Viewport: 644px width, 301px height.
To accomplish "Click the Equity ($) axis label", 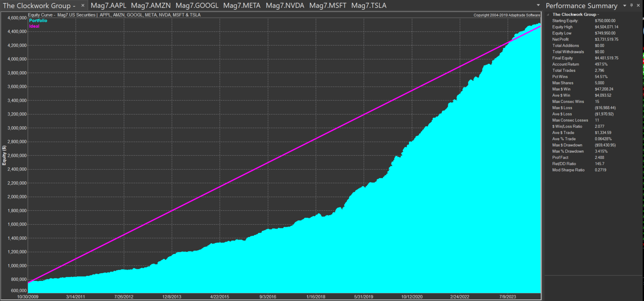I will coord(4,155).
